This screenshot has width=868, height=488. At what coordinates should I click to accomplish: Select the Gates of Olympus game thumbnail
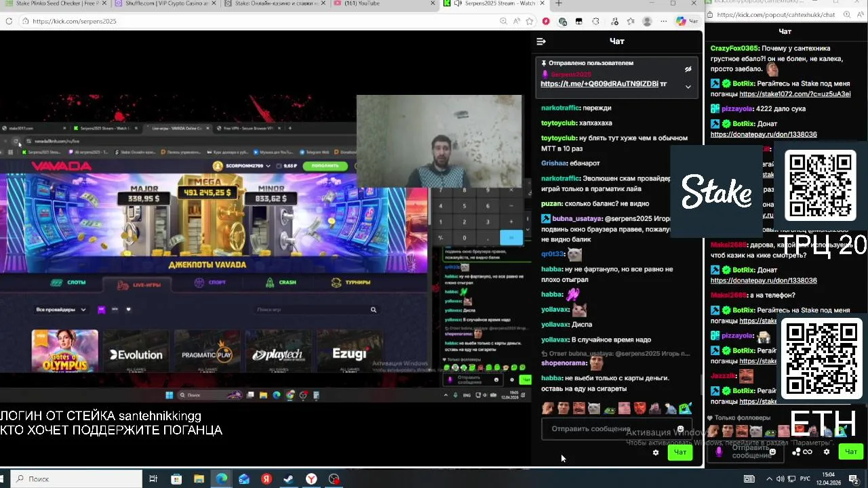tap(65, 352)
